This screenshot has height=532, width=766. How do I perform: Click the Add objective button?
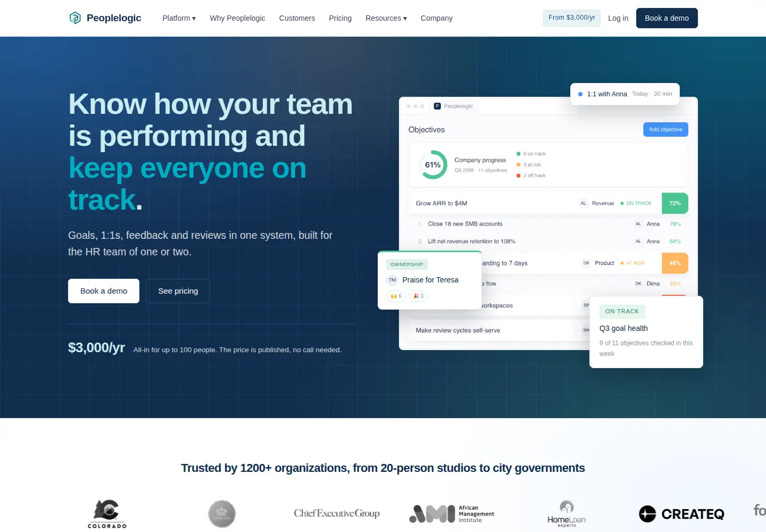click(x=665, y=130)
